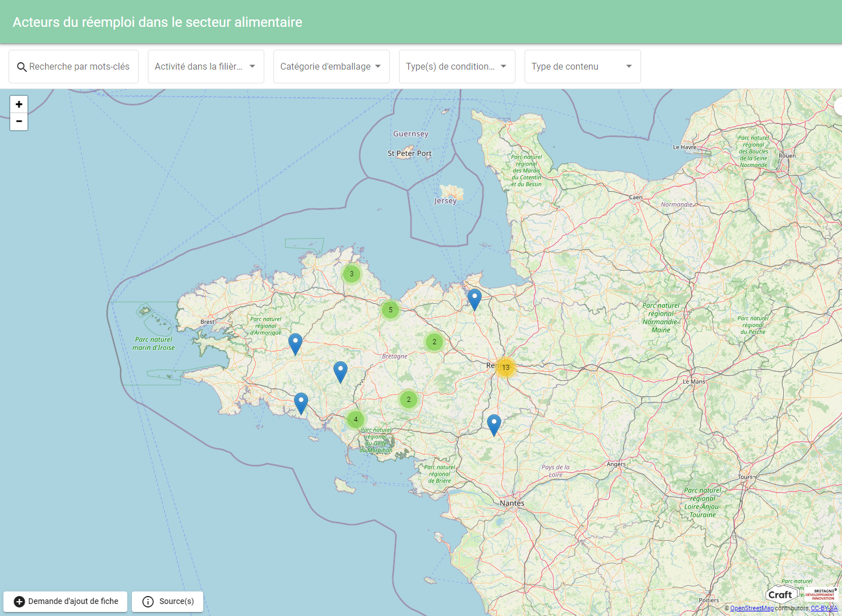
Task: Zoom in on the map
Action: pyautogui.click(x=19, y=104)
